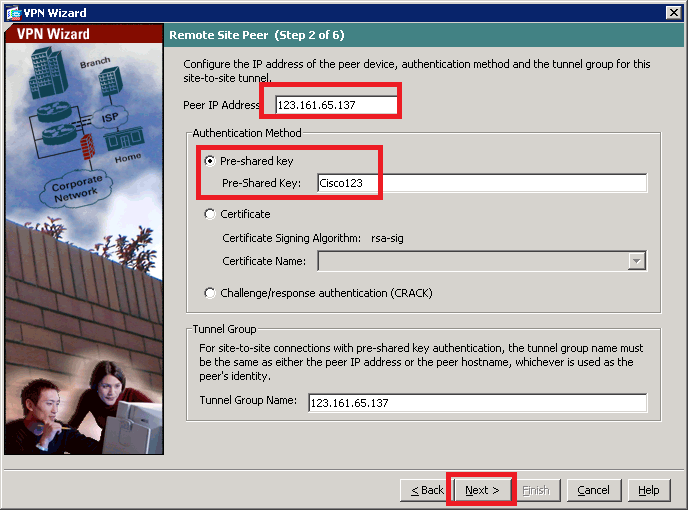Open Help for this wizard step
The width and height of the screenshot is (688, 510).
(x=648, y=490)
